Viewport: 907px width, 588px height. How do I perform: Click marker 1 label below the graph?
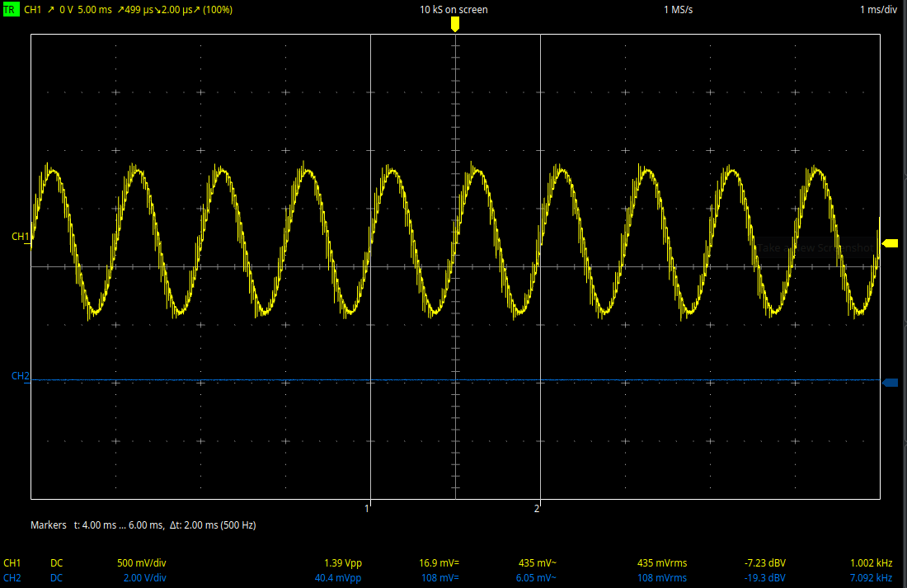click(367, 509)
